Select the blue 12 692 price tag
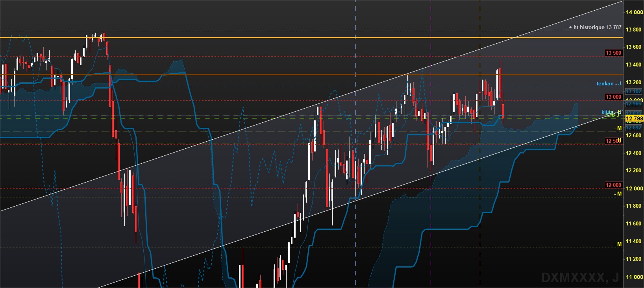This screenshot has height=288, width=644. (634, 127)
